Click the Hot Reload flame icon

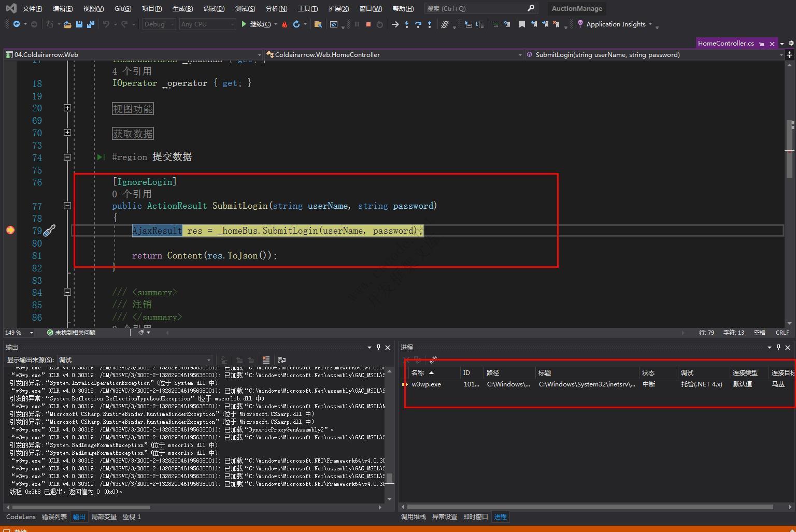point(285,24)
